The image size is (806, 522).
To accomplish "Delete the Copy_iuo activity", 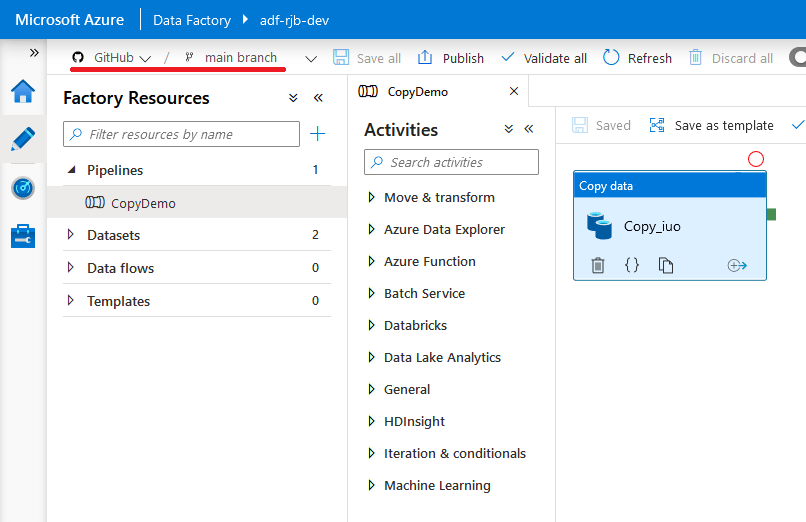I will coord(597,265).
